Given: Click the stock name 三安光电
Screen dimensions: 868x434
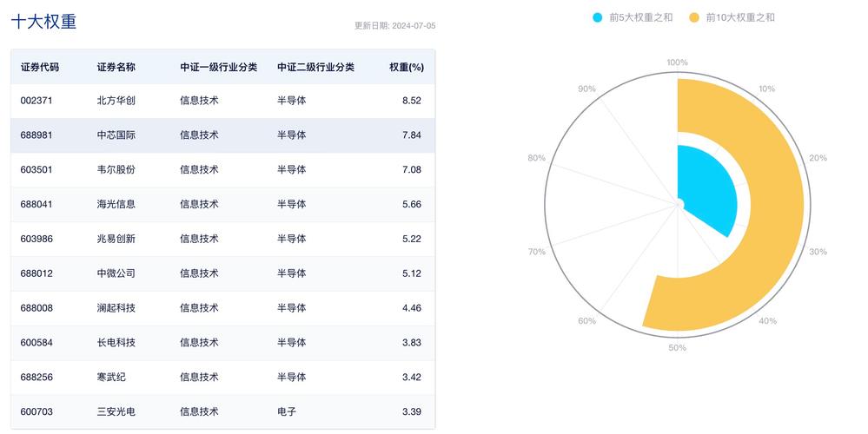Looking at the screenshot, I should [116, 412].
